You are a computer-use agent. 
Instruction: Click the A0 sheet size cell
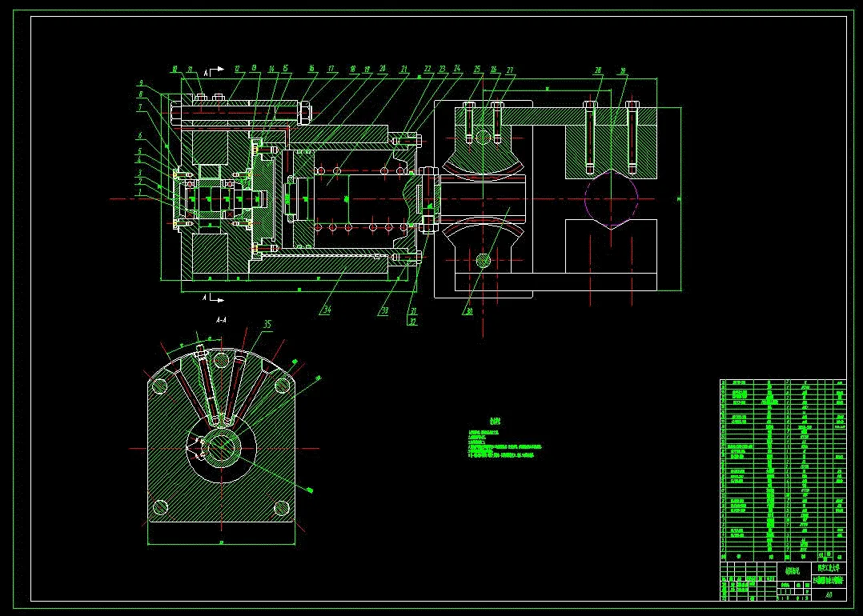point(829,595)
